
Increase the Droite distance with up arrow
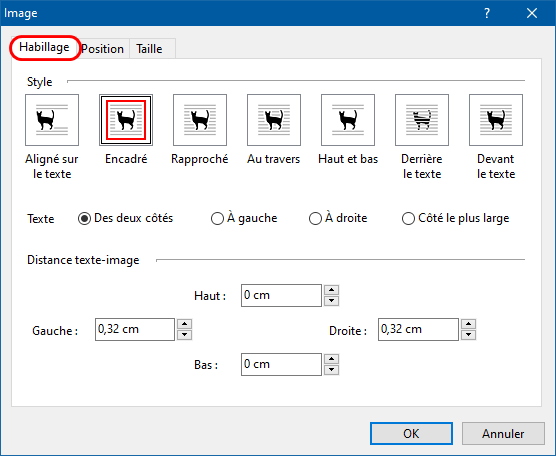pyautogui.click(x=468, y=324)
